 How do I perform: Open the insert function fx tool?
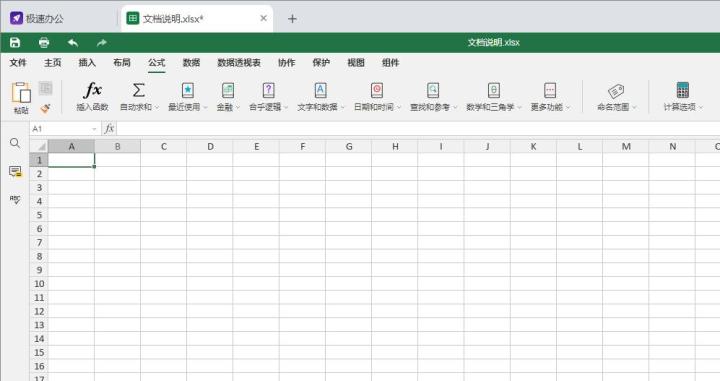[x=92, y=96]
